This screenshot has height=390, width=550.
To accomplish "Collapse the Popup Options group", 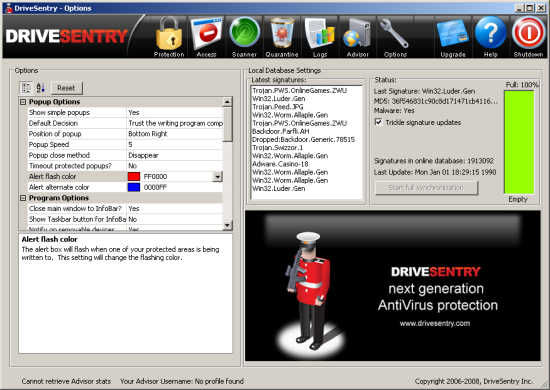I will coord(23,102).
